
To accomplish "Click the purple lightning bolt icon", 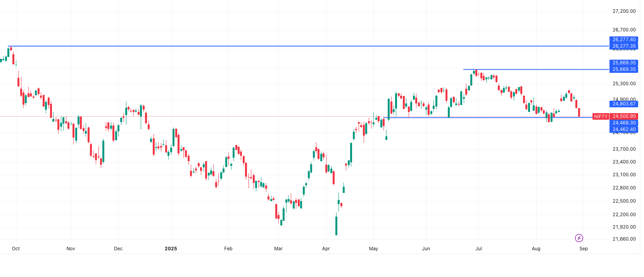I will point(579,238).
